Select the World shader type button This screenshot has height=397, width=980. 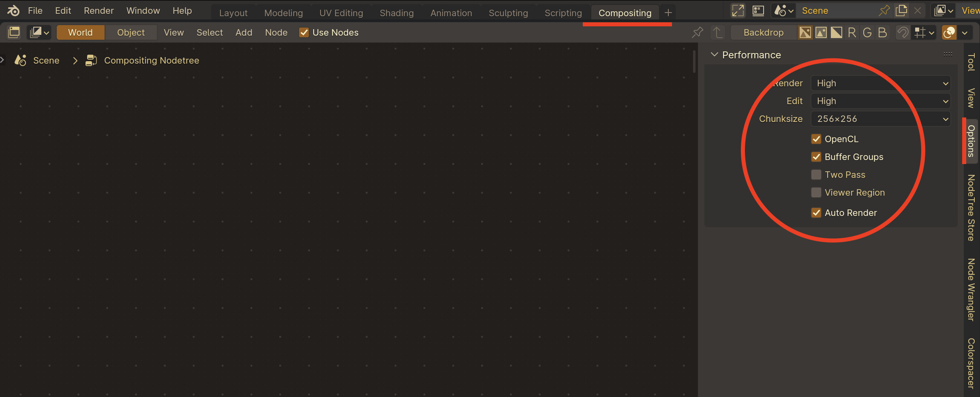80,32
